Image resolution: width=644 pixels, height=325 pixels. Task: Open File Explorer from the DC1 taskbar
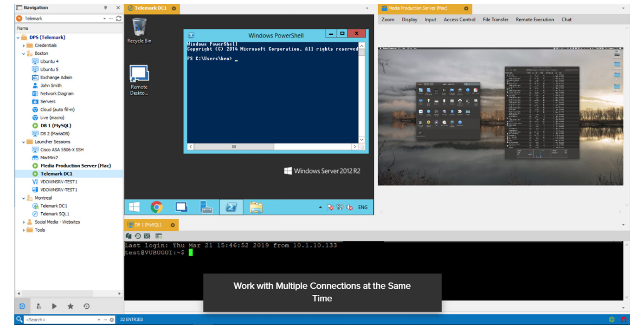pos(256,207)
